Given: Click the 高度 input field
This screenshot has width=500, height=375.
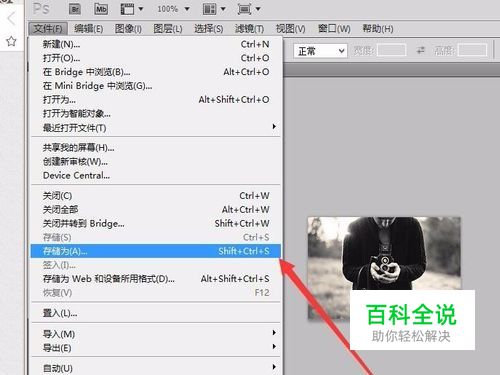Looking at the screenshot, I should click(472, 51).
